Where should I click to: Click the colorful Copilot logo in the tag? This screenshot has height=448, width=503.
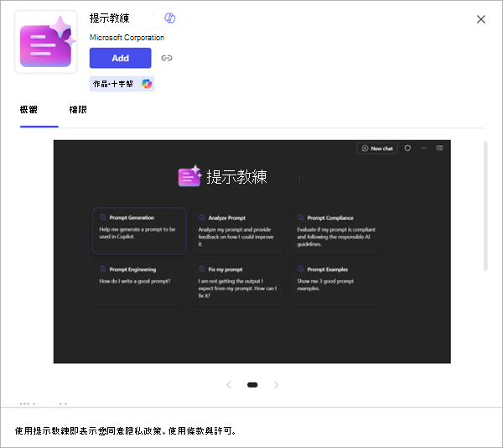(x=147, y=84)
